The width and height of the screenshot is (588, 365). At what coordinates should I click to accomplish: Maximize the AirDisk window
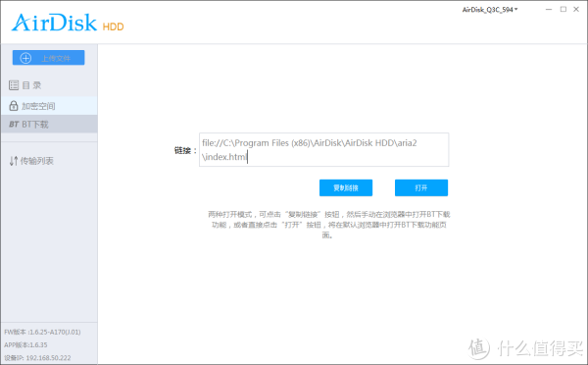[563, 10]
